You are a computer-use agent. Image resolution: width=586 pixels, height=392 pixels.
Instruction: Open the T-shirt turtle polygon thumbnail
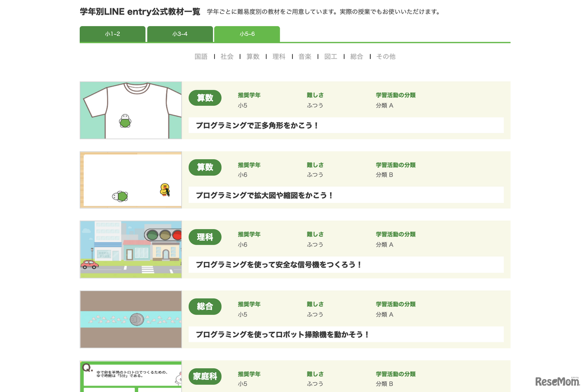[131, 110]
